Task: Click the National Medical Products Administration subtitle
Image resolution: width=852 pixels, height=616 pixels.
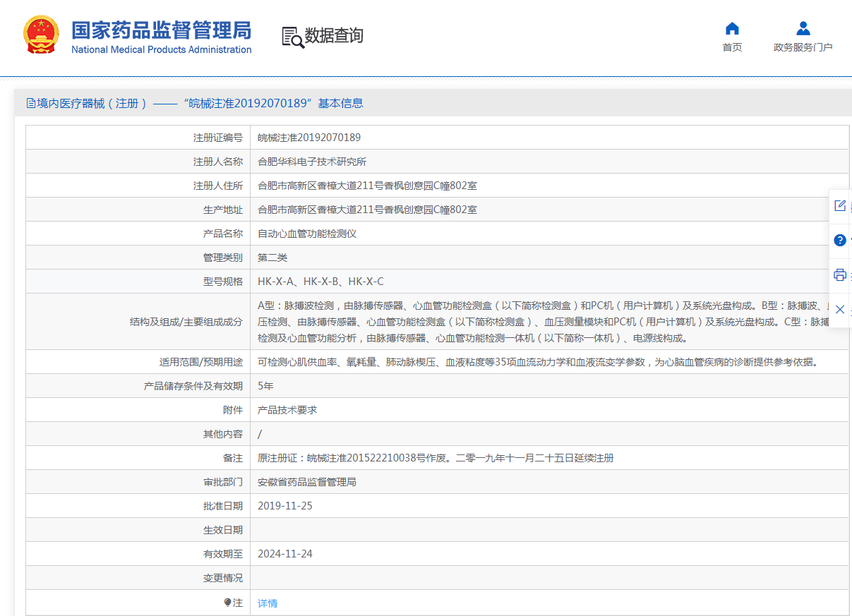Action: coord(162,49)
